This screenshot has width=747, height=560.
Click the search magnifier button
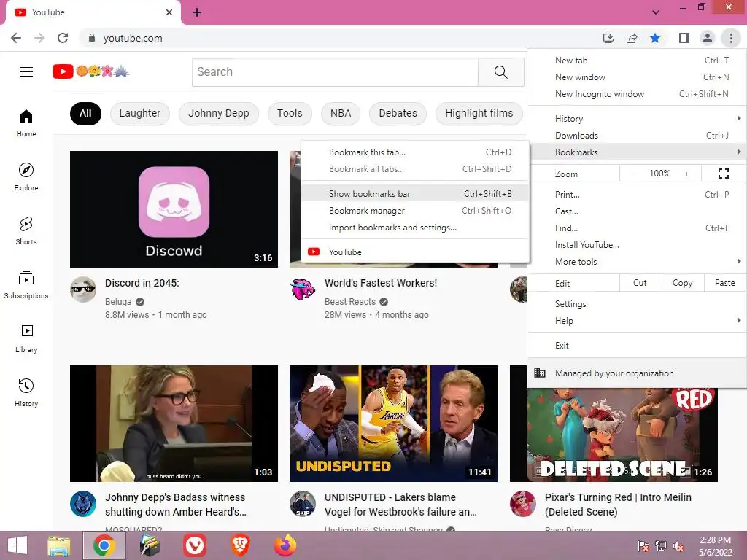(x=500, y=72)
